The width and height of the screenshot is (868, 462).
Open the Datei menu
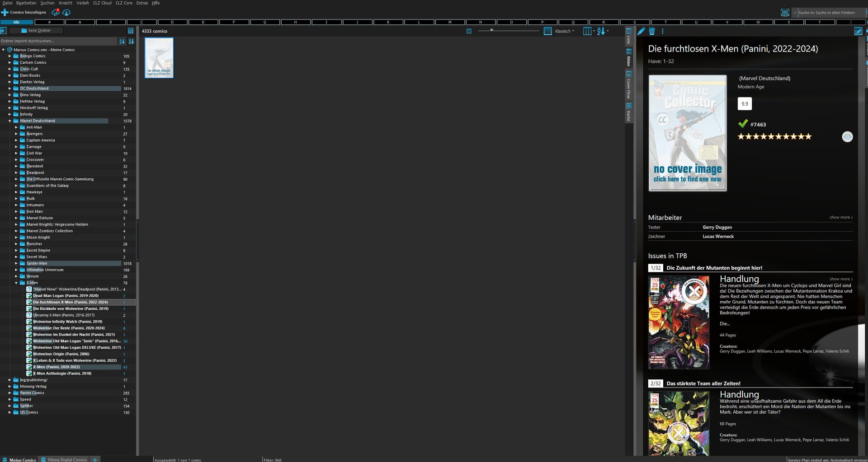pos(8,3)
